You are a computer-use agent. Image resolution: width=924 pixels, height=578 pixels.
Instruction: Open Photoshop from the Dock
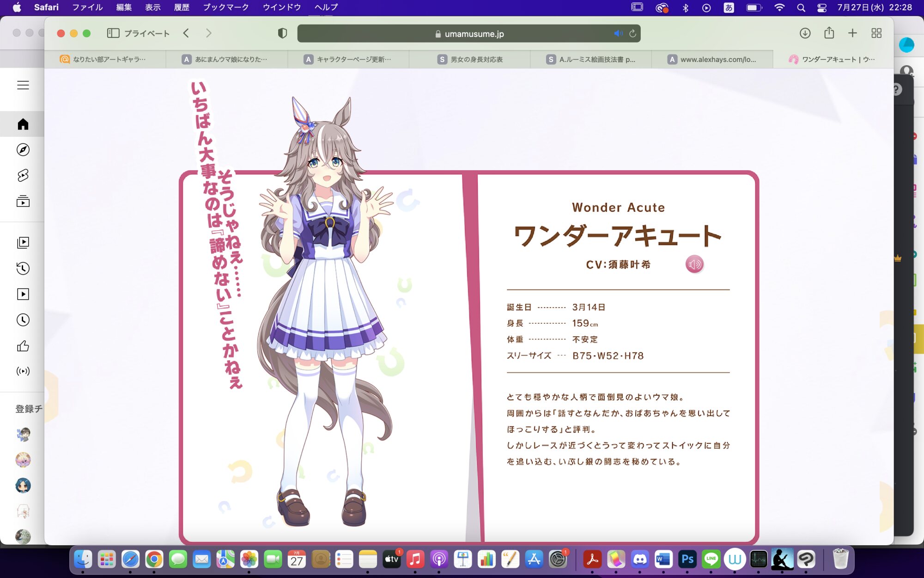(x=687, y=559)
